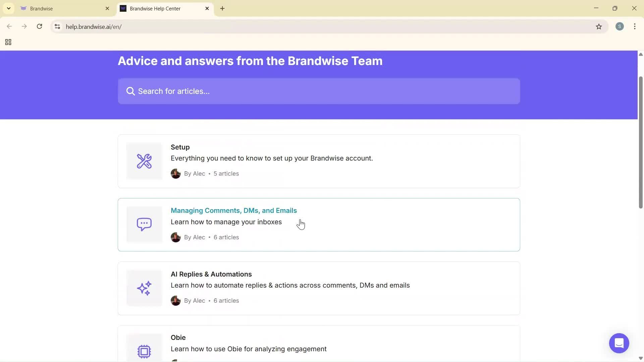The image size is (644, 362).
Task: Open the Intercom chat widget bubble
Action: tap(619, 343)
